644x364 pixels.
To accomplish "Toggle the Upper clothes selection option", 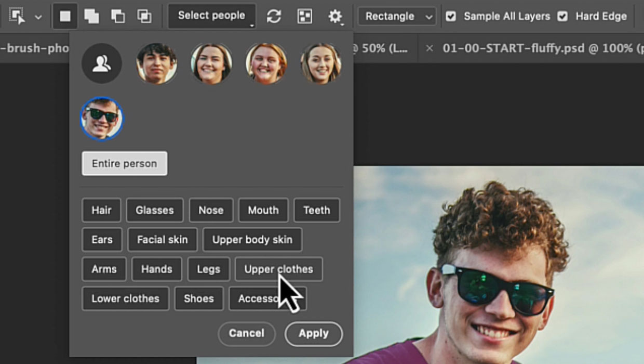I will click(278, 269).
